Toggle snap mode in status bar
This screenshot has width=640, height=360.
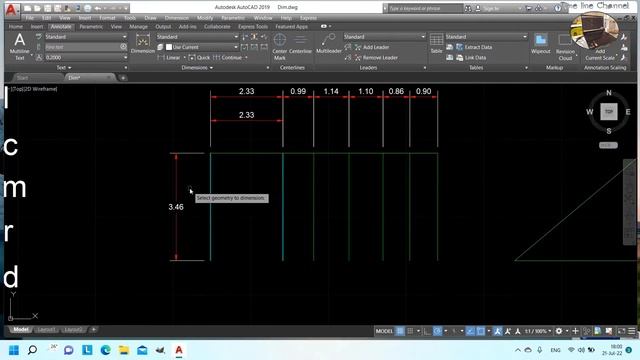411,331
